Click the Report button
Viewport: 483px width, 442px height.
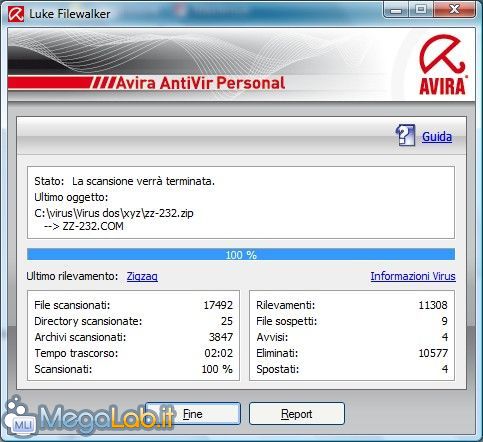coord(297,414)
